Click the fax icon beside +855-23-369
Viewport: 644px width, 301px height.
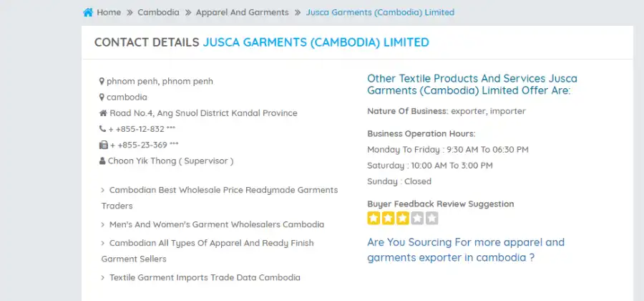[103, 145]
